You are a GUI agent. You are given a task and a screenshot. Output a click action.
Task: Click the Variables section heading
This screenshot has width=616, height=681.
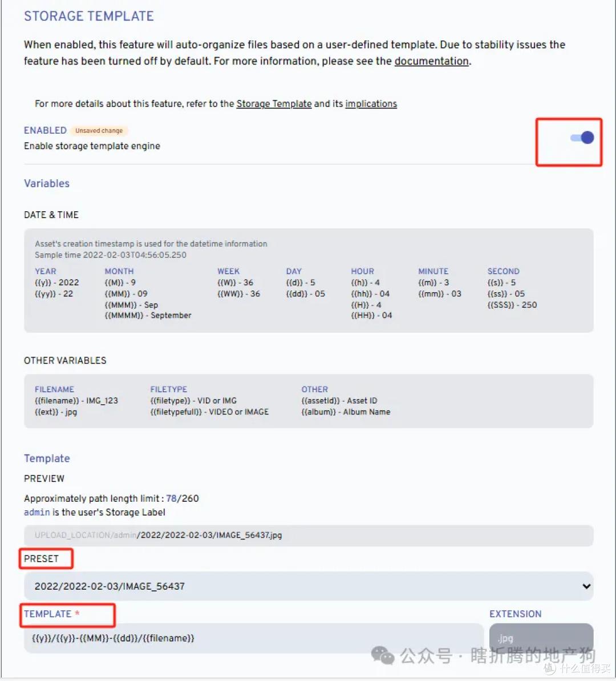46,183
